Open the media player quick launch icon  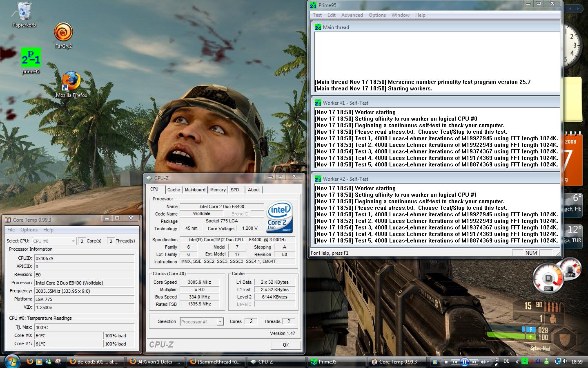(39, 362)
